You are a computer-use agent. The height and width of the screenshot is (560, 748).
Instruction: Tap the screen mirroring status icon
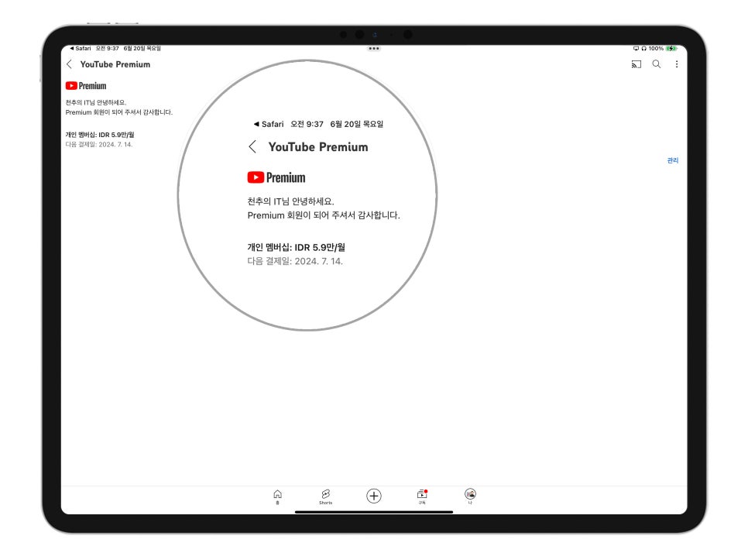pos(636,48)
